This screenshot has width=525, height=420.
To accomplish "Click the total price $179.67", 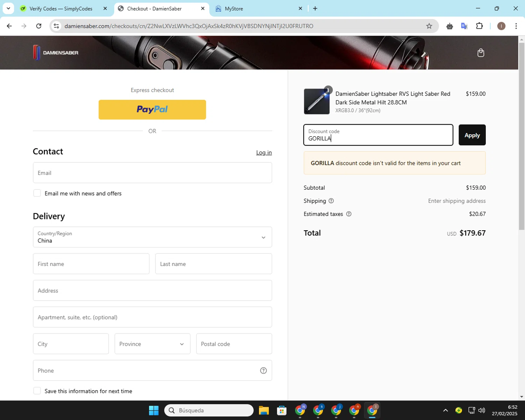I will [x=472, y=233].
